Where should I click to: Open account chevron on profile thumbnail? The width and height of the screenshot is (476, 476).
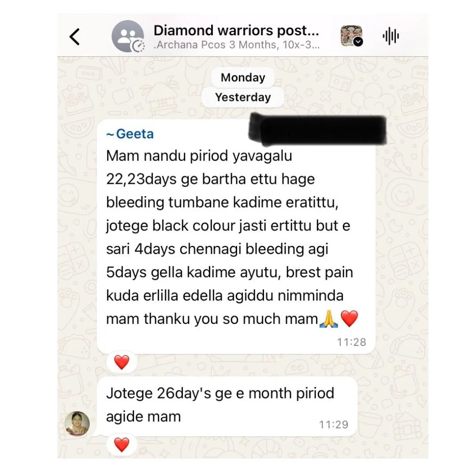pos(358,42)
